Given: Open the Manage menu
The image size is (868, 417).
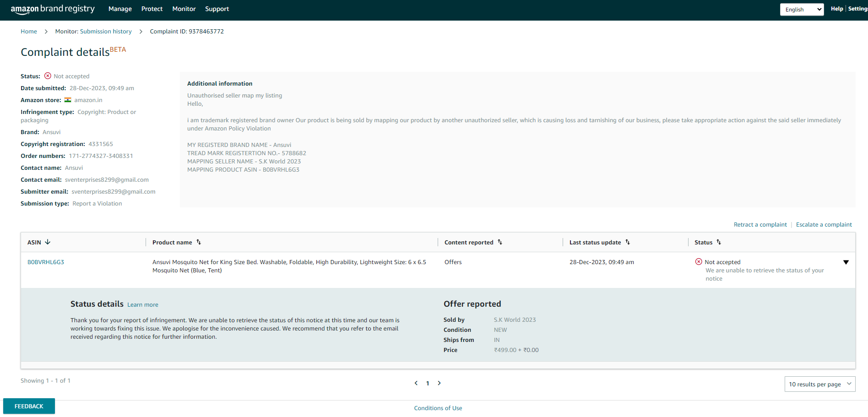Looking at the screenshot, I should point(120,9).
